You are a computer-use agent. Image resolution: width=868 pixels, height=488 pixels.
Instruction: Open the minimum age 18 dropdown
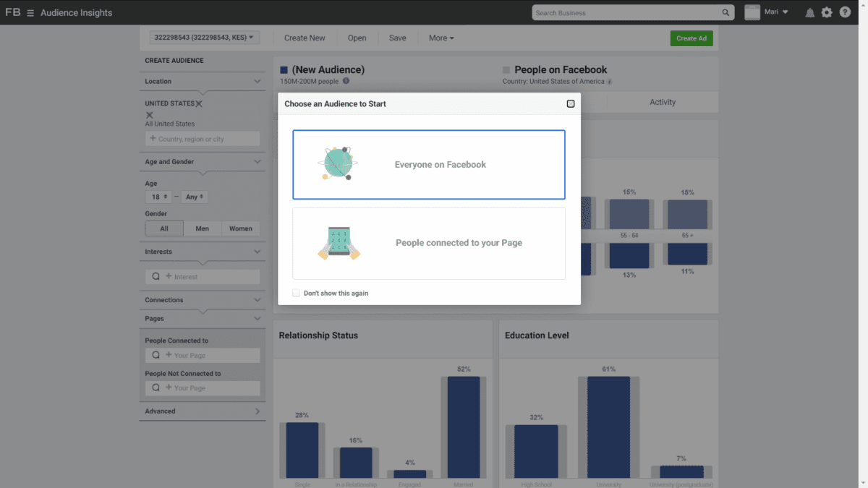[x=158, y=197]
